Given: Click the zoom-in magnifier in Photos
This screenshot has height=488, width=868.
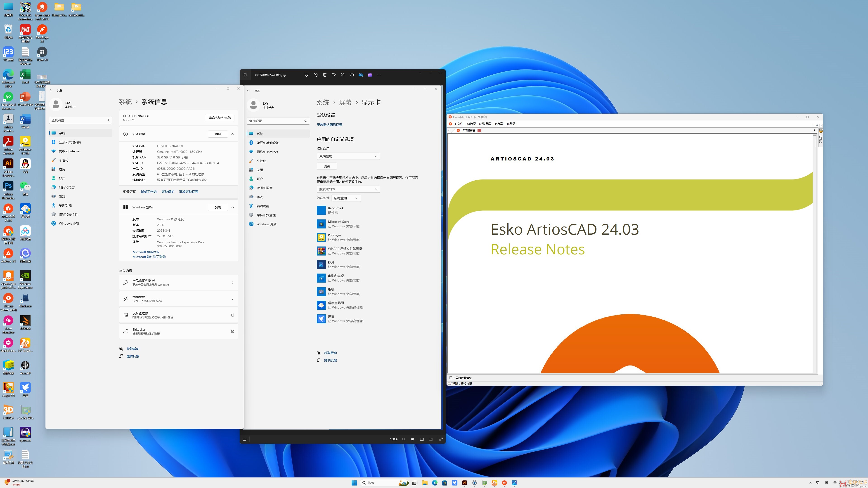Looking at the screenshot, I should 413,439.
